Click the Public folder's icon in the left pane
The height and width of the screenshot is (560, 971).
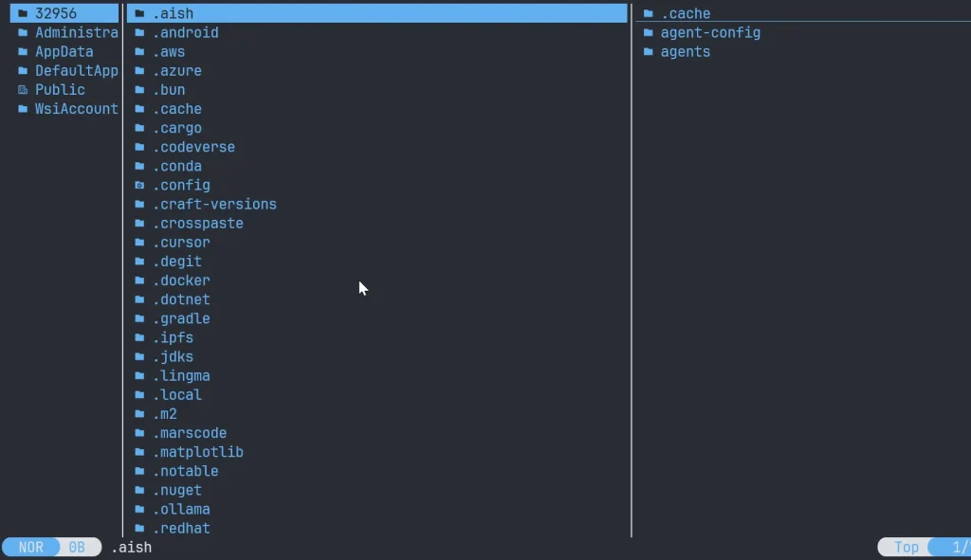[x=23, y=90]
